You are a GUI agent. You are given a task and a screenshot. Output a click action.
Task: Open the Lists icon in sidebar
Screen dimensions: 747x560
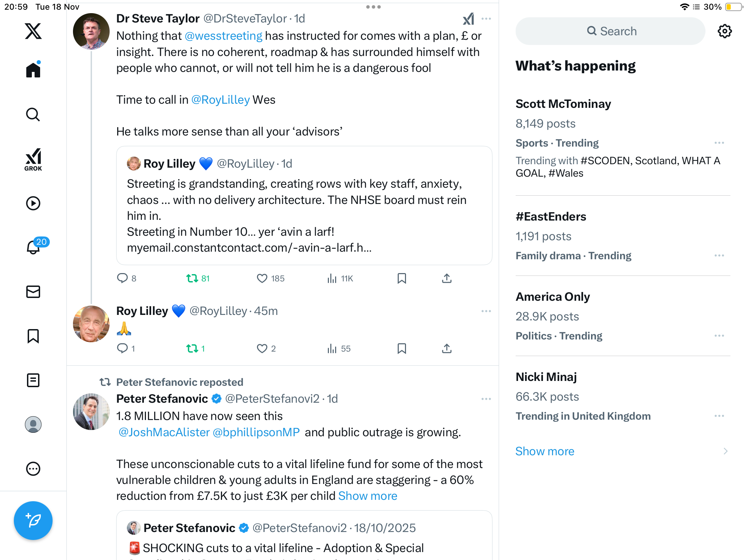(33, 380)
